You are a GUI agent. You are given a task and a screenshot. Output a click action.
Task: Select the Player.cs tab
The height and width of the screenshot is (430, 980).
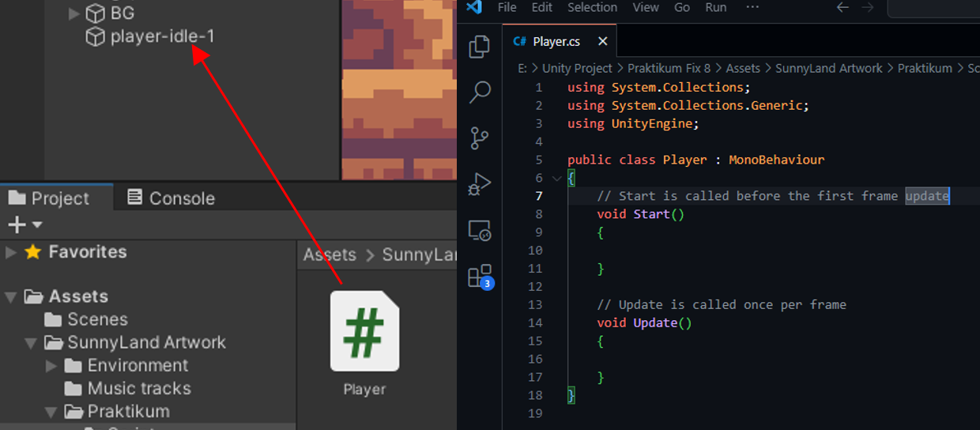point(560,41)
